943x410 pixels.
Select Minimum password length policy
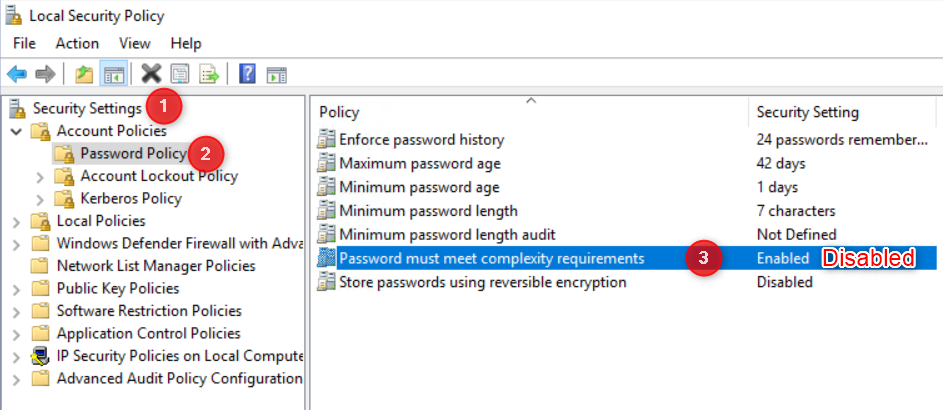428,211
